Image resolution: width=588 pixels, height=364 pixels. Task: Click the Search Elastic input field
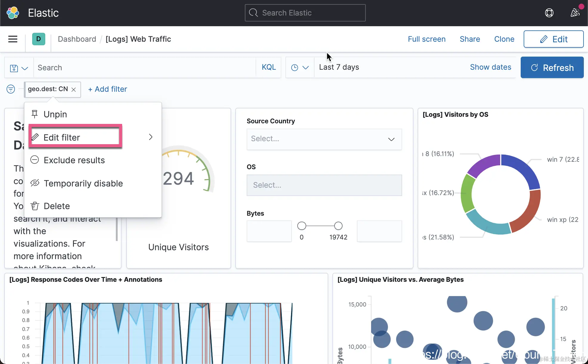click(305, 13)
